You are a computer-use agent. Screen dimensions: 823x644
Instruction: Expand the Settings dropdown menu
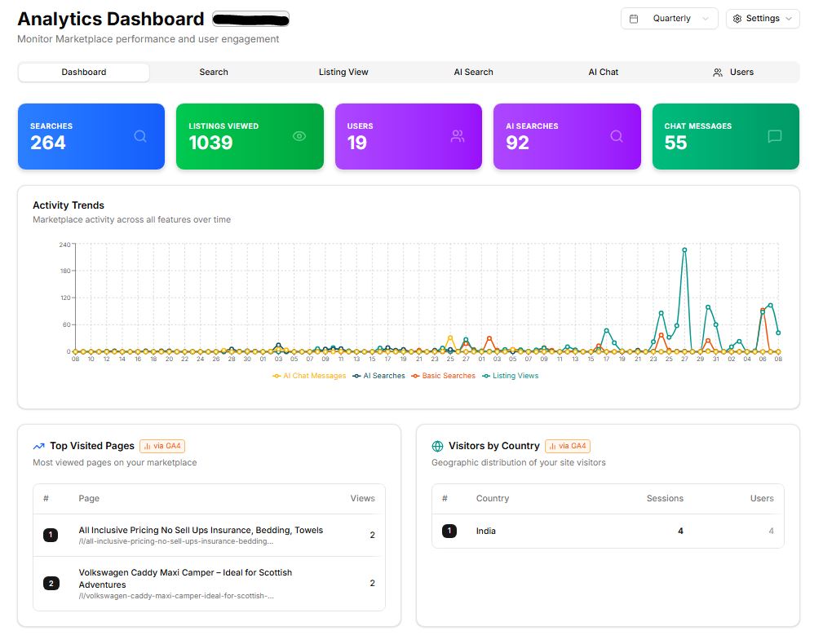(x=763, y=19)
